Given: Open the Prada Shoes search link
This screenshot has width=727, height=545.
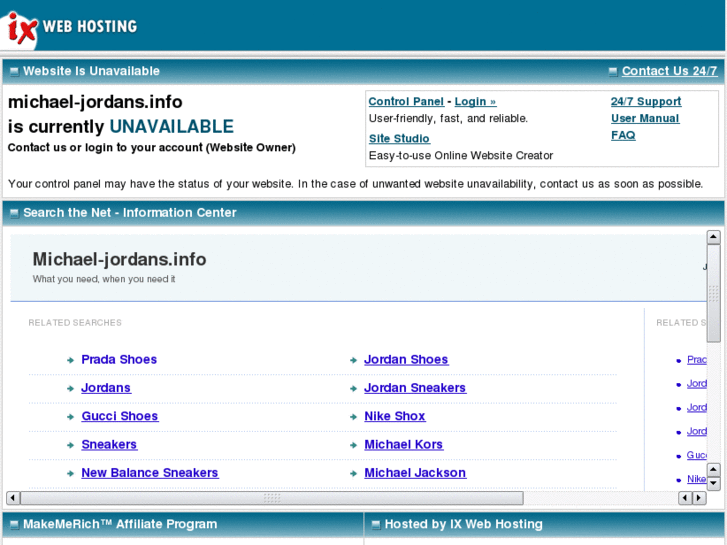Looking at the screenshot, I should click(x=119, y=359).
